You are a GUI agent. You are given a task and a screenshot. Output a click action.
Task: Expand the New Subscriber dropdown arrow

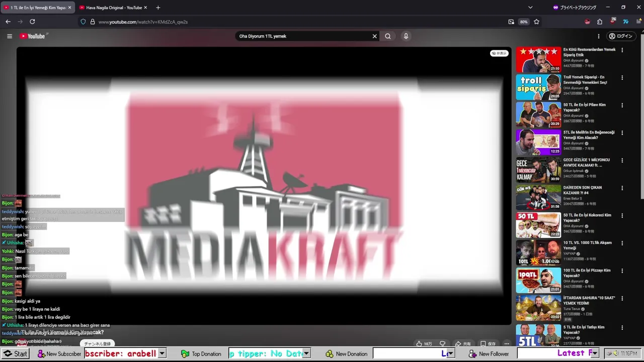coord(162,353)
